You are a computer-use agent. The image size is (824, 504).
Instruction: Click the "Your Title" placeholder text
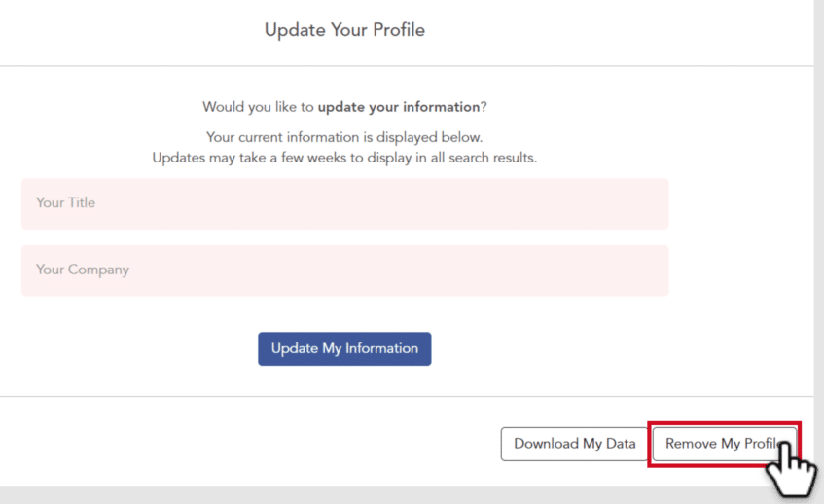click(x=65, y=203)
